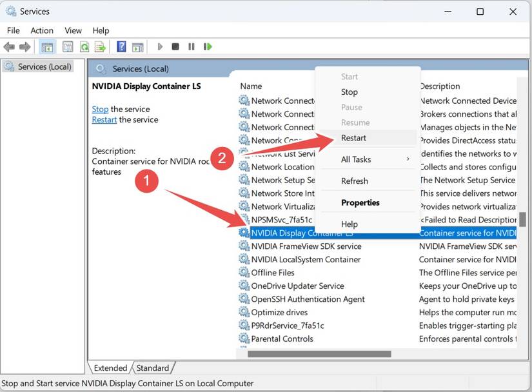
Task: Toggle the console tree visibility icon
Action: (46, 46)
